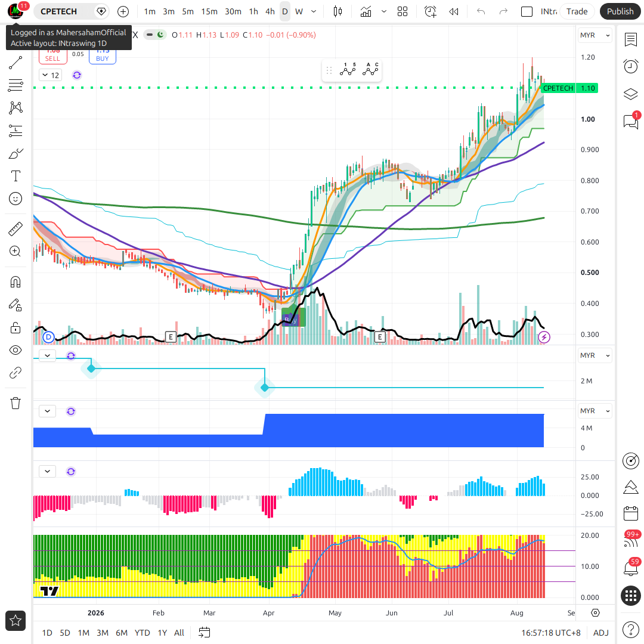Image resolution: width=644 pixels, height=644 pixels.
Task: Toggle stay in drawing mode
Action: pos(16,305)
